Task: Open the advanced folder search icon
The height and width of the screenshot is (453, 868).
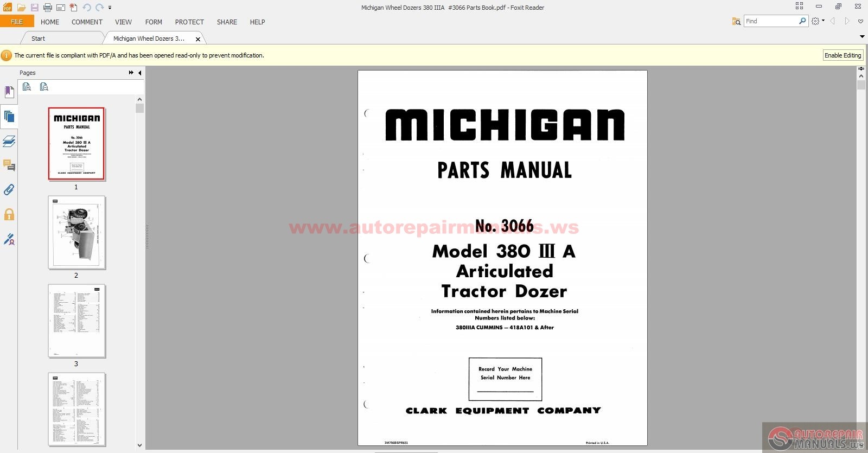Action: coord(736,21)
